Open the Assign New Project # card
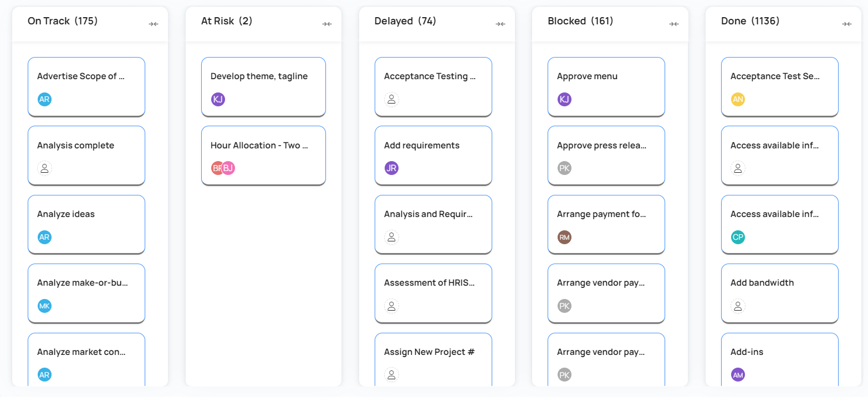868x397 pixels. pyautogui.click(x=433, y=359)
